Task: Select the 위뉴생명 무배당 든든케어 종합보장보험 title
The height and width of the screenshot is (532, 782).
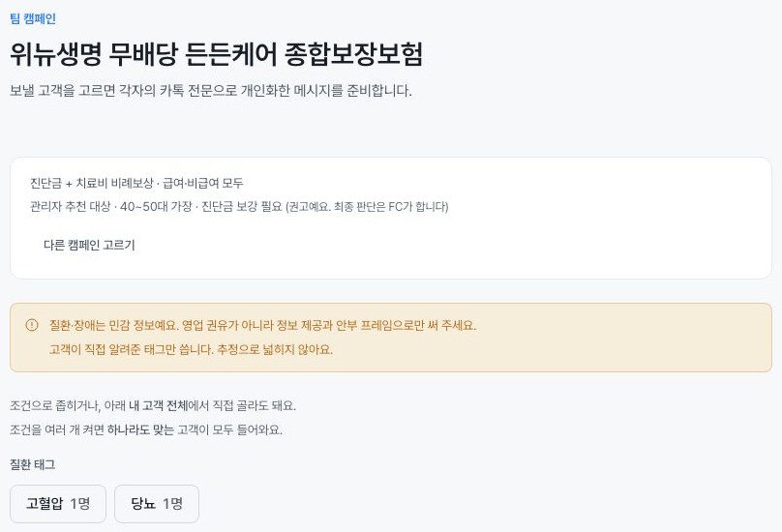Action: [x=217, y=54]
